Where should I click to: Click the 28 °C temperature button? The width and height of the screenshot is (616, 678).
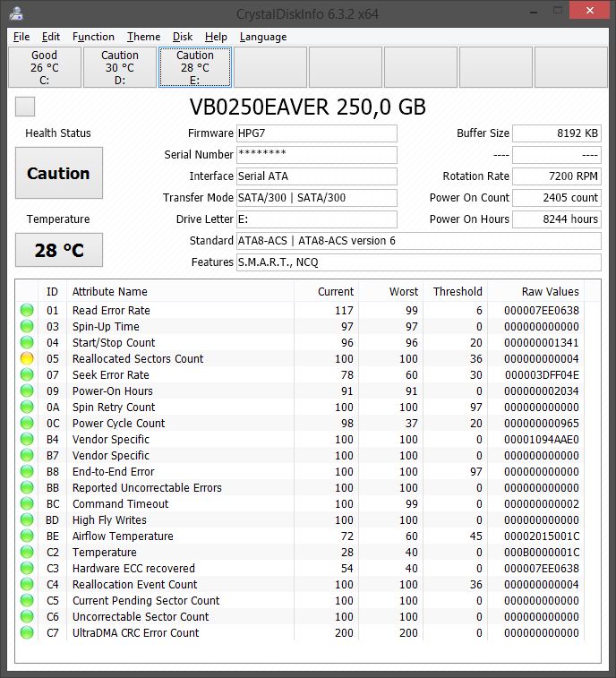pos(59,250)
